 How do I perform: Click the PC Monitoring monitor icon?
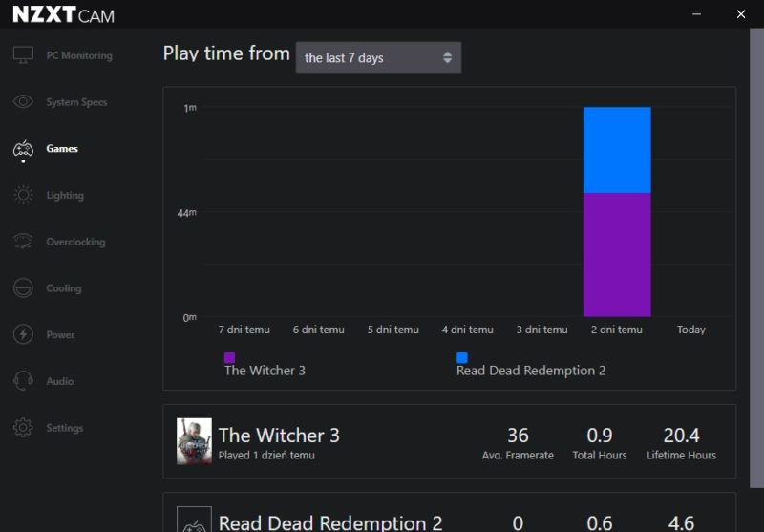coord(23,55)
